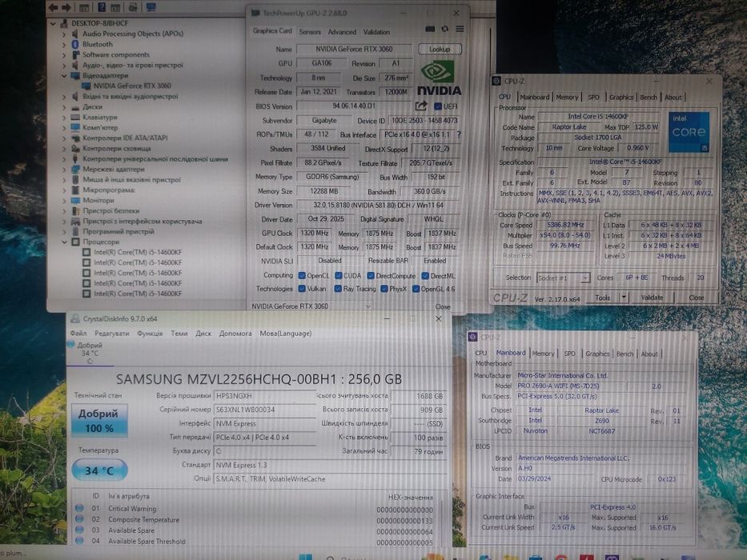Click the status circle for Available Spare attribute
The image size is (747, 560).
[x=79, y=530]
